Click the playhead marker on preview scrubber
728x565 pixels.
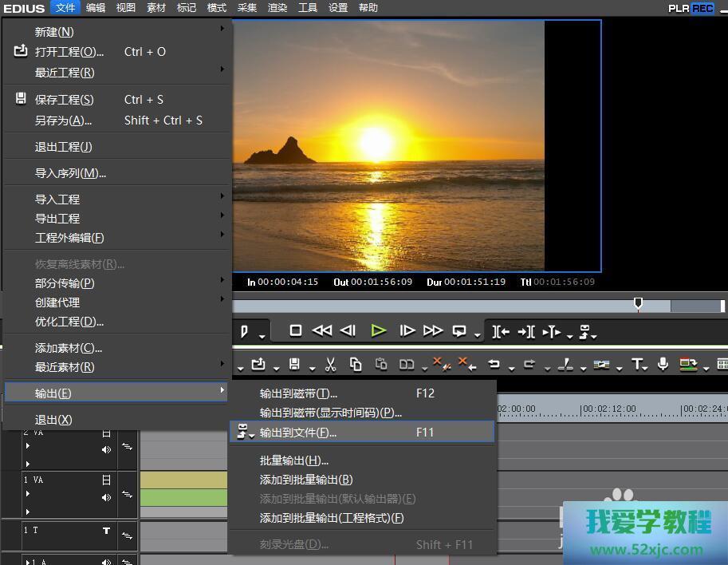pyautogui.click(x=638, y=303)
